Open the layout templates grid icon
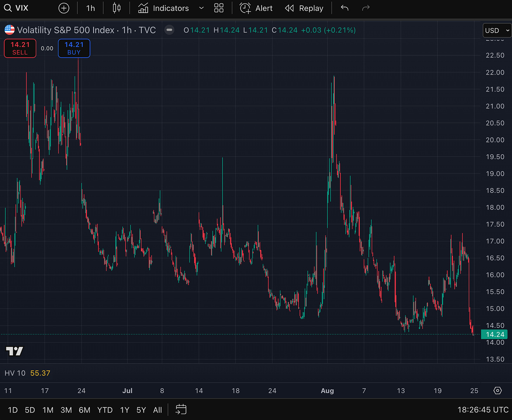The height and width of the screenshot is (420, 512). (x=219, y=8)
